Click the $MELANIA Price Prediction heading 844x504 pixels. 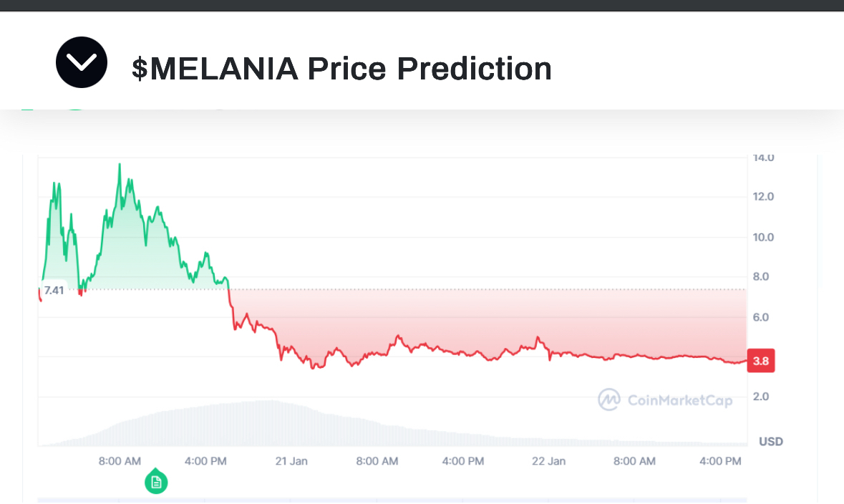coord(341,69)
